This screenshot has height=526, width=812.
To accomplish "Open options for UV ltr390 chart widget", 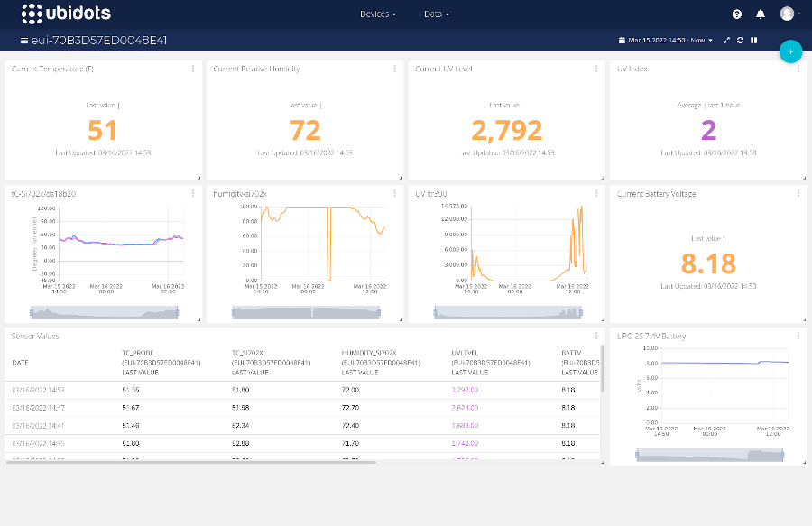I will click(596, 194).
